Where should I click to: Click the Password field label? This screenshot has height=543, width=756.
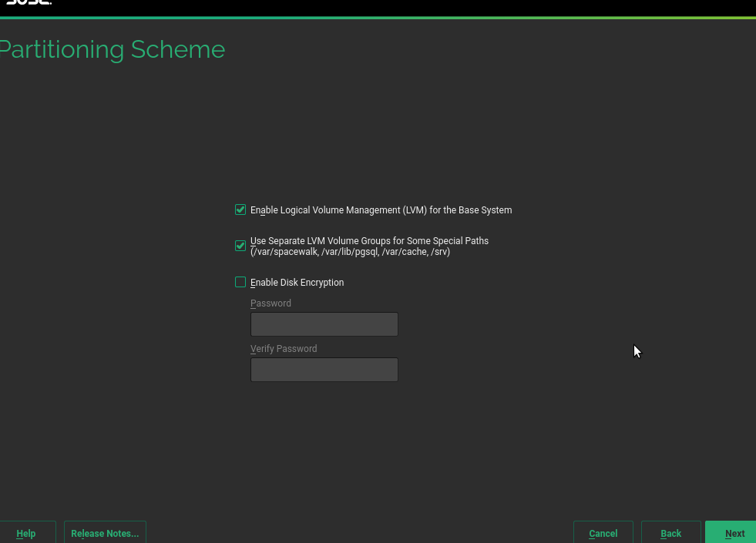[x=270, y=303]
